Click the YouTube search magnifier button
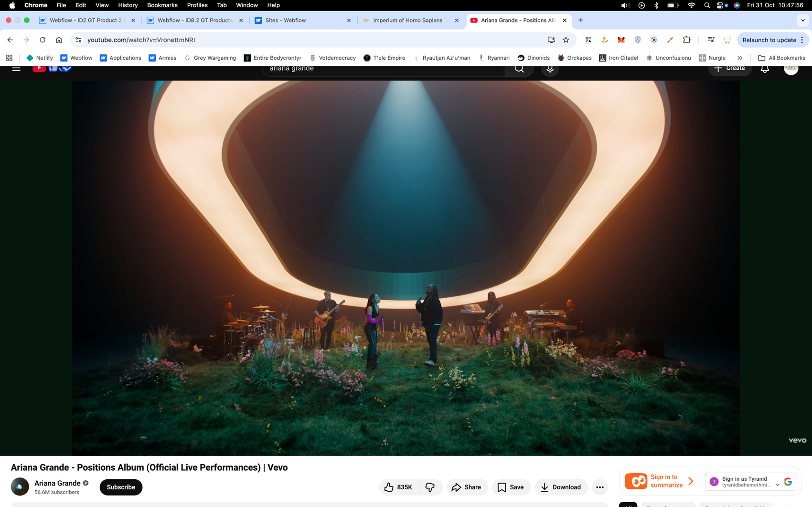The image size is (812, 507). tap(519, 69)
